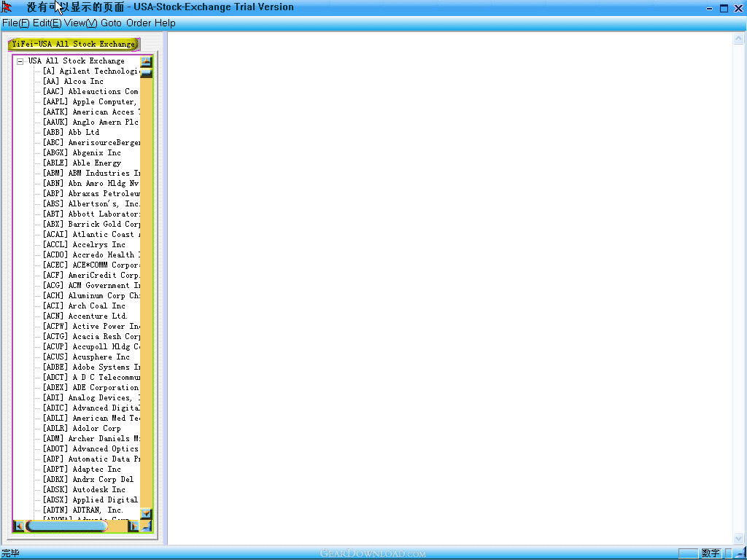This screenshot has width=747, height=560.
Task: Select [ACH] Aluminum Corp
Action: click(x=91, y=296)
